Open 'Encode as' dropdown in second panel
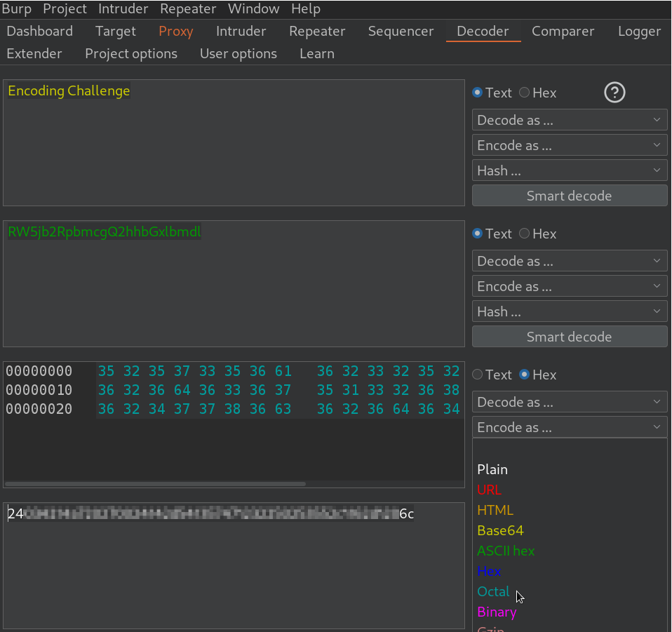672x632 pixels. [x=570, y=286]
